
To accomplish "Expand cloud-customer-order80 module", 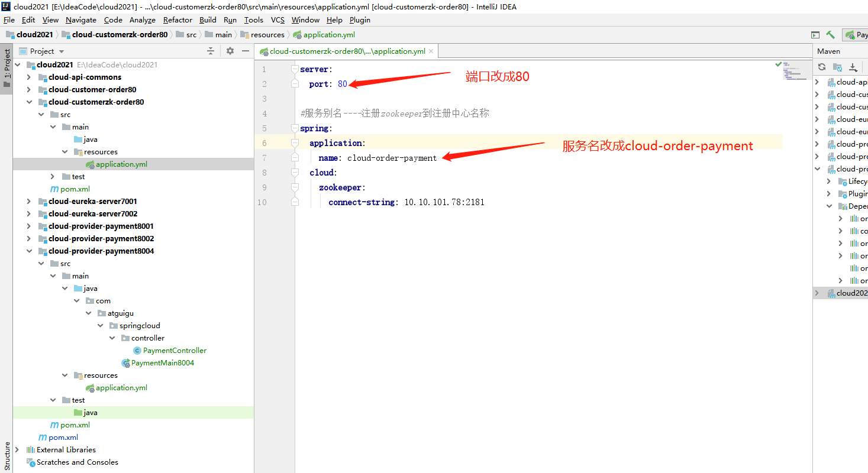I will pos(29,90).
